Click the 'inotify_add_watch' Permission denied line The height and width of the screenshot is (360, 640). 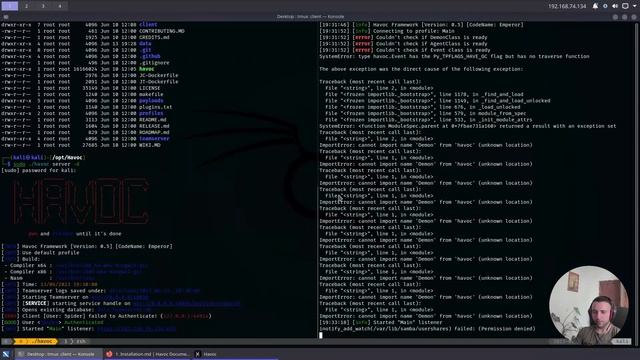(x=427, y=329)
